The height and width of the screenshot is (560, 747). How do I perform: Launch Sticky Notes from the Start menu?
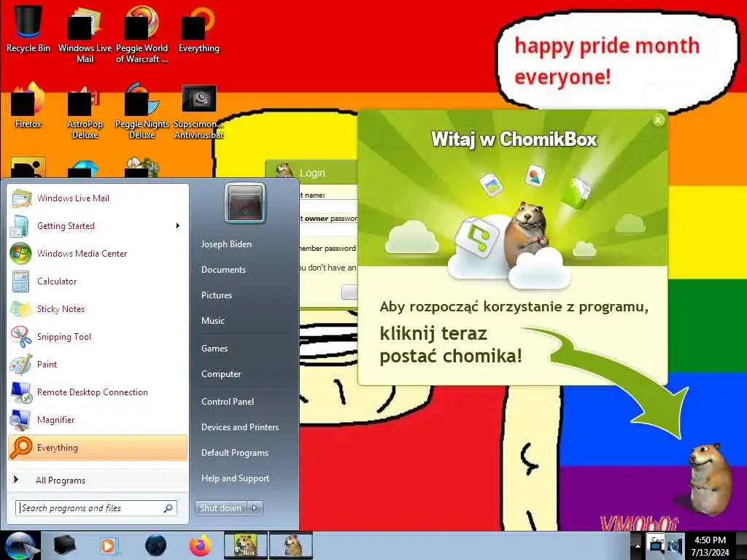pos(98,308)
